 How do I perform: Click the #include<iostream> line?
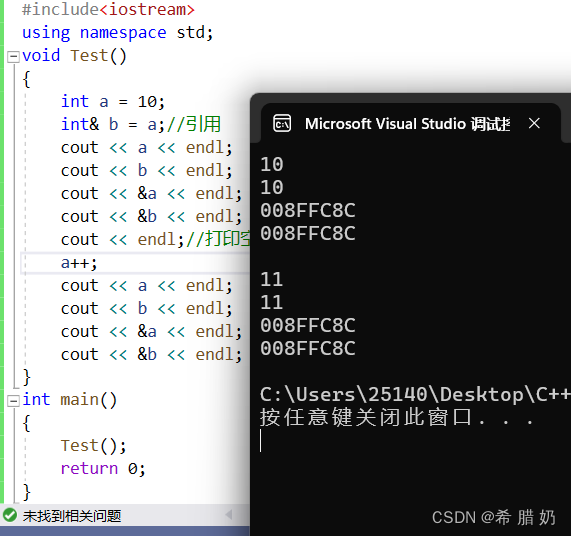(x=108, y=9)
